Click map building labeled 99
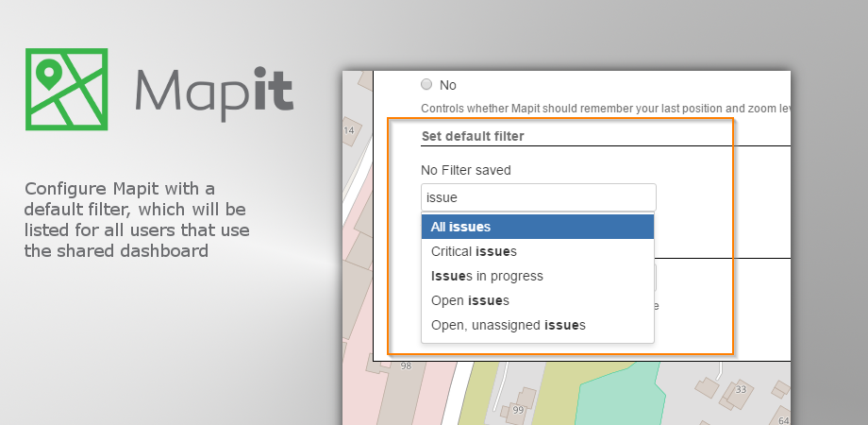The width and height of the screenshot is (868, 425). (x=518, y=410)
